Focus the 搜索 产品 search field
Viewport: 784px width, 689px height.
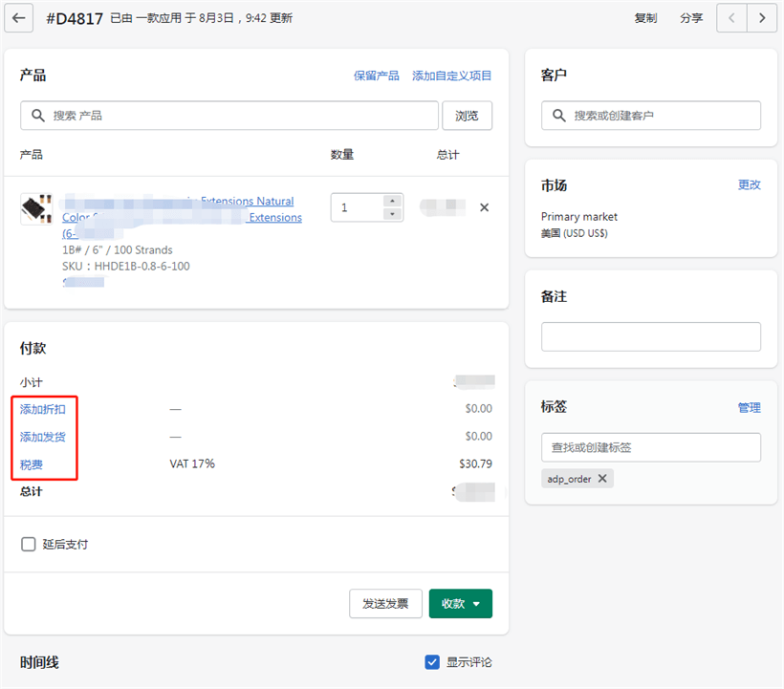pos(229,116)
